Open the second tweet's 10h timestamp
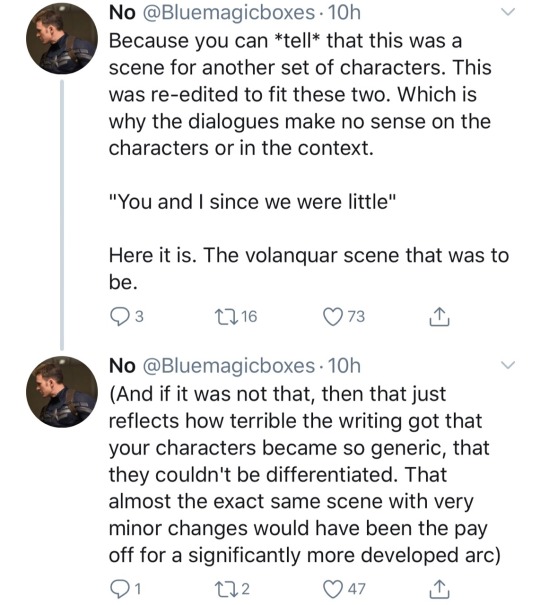The width and height of the screenshot is (540, 605). 344,365
